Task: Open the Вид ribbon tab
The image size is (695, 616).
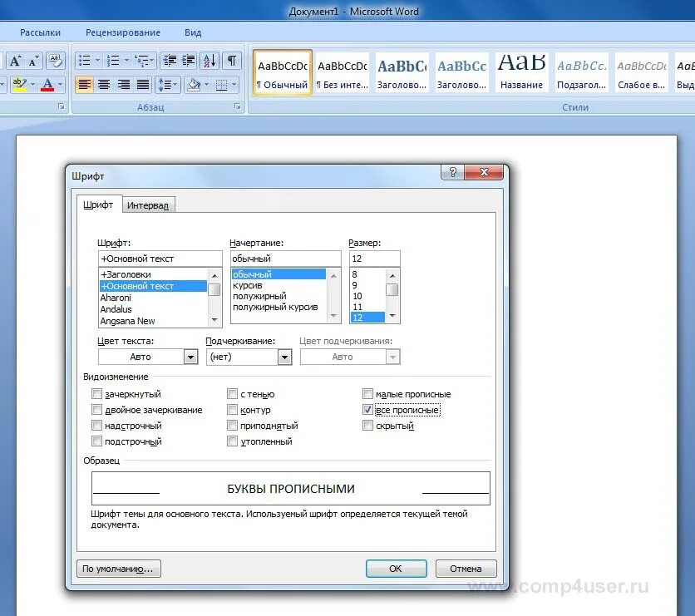Action: point(193,32)
